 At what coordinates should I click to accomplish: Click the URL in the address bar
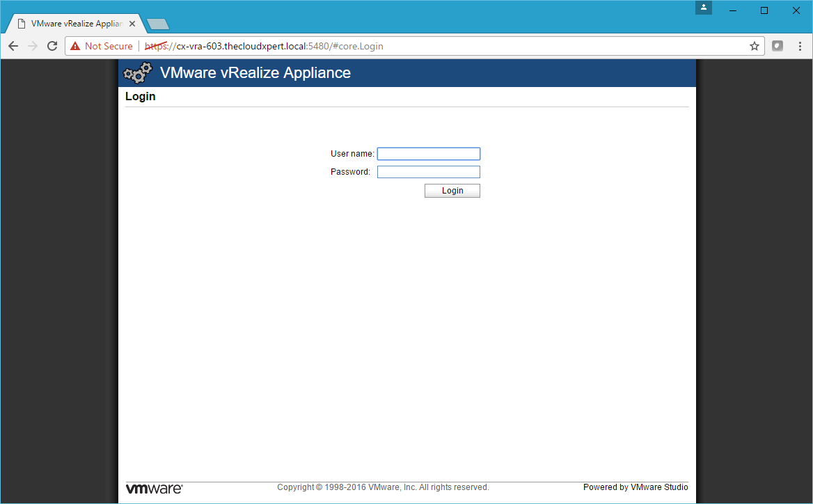[x=278, y=46]
